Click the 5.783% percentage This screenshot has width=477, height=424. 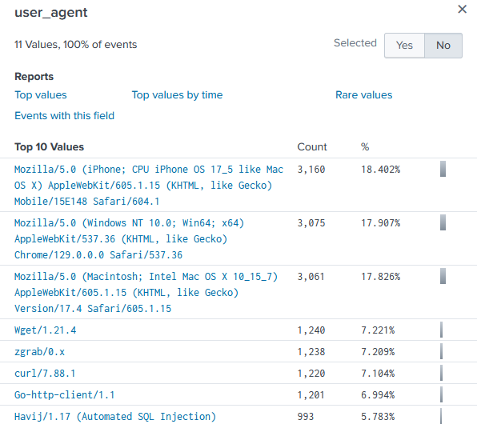pos(378,417)
